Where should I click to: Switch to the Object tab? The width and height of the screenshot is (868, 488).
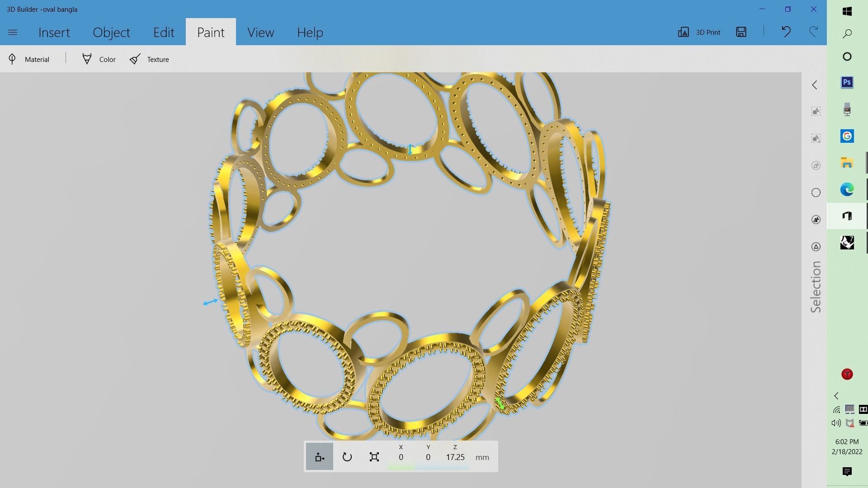(x=111, y=32)
